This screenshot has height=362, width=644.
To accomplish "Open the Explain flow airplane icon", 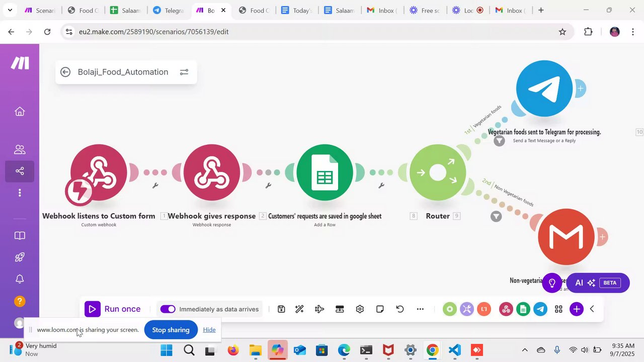I will coord(319,309).
